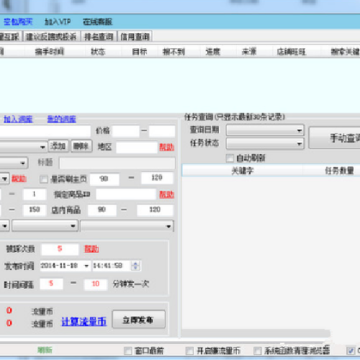Click the 店铺旺旺 column header
The height and width of the screenshot is (360, 360).
coord(291,52)
